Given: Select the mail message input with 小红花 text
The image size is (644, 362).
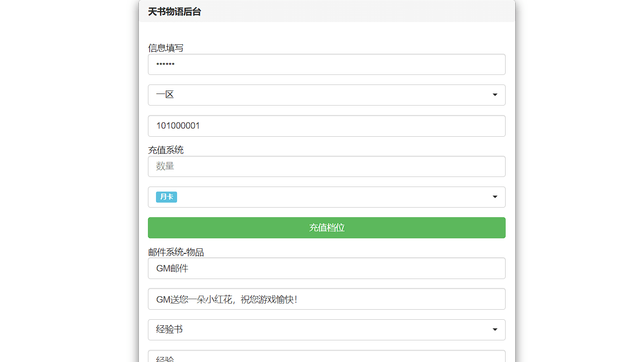Looking at the screenshot, I should [x=327, y=299].
